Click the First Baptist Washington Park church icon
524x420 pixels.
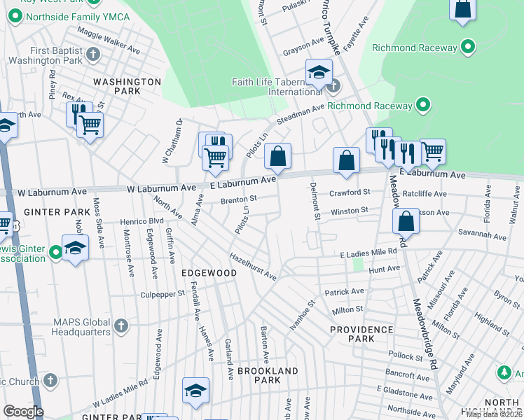pyautogui.click(x=93, y=55)
